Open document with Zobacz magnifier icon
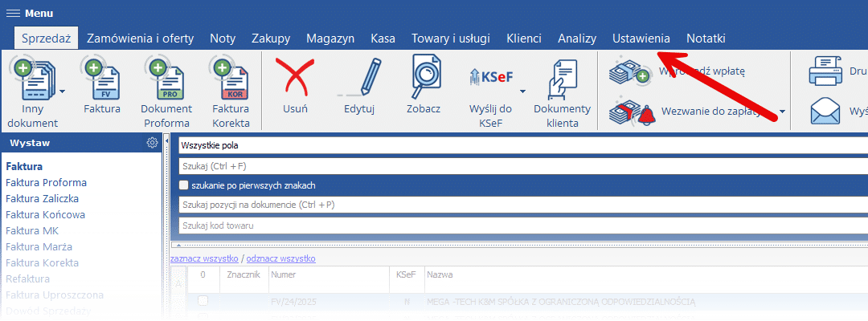Viewport: 868px width, 321px height. 423,79
